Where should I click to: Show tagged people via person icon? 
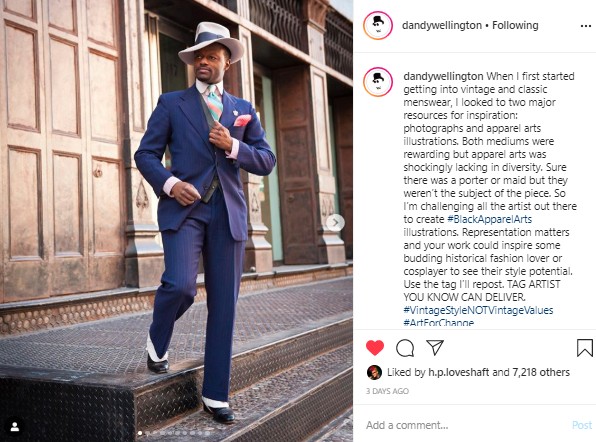tap(15, 427)
